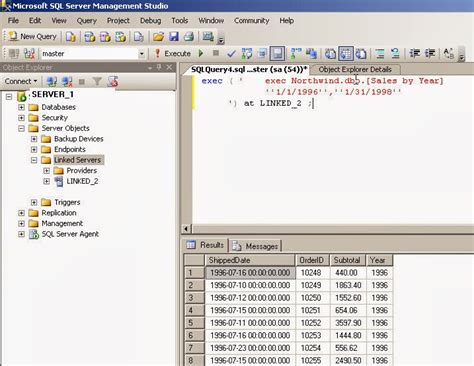Open the Tools menu
The height and width of the screenshot is (366, 474).
click(180, 21)
